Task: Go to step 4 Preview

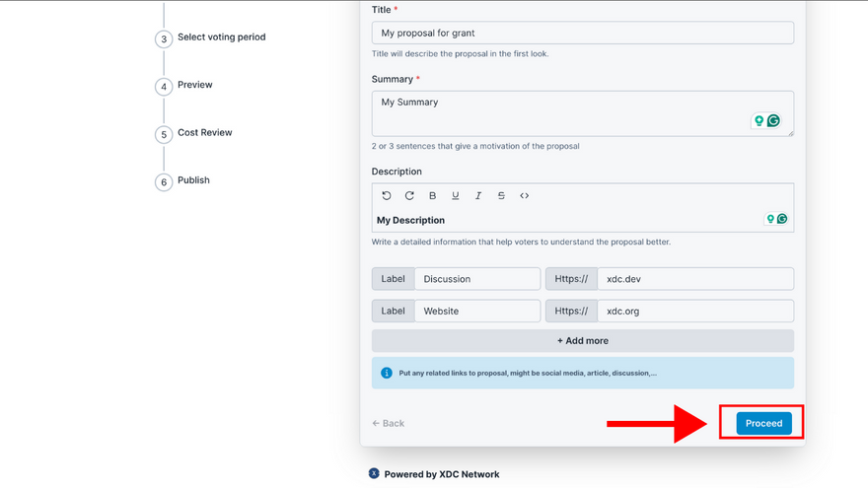Action: pyautogui.click(x=194, y=85)
